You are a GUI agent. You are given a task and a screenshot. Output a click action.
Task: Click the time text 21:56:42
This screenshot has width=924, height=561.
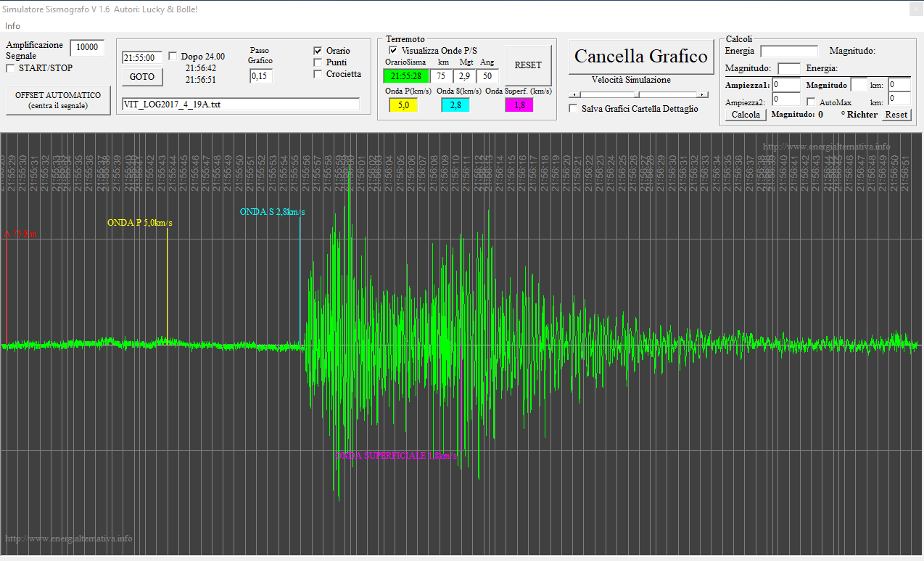[201, 68]
